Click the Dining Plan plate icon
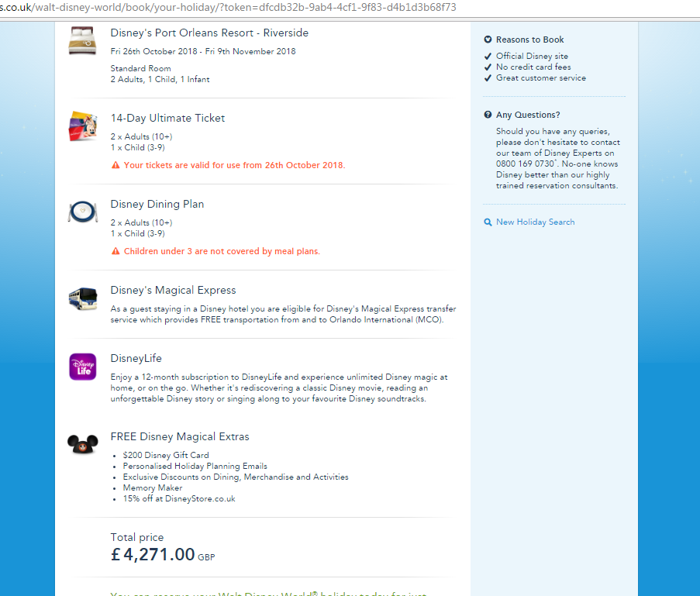The width and height of the screenshot is (700, 596). point(83,212)
